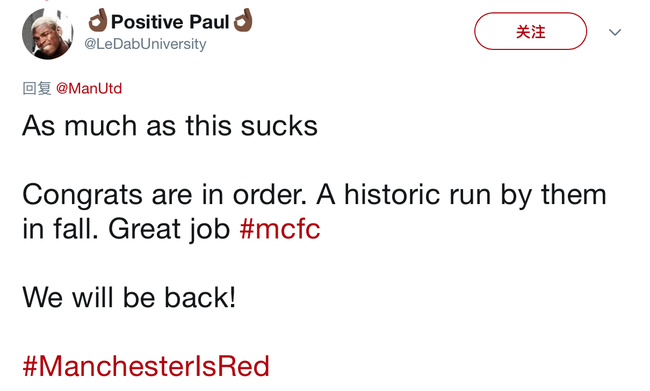Click the line 'As much as this sucks'
Image resolution: width=650 pixels, height=391 pixels.
(170, 125)
